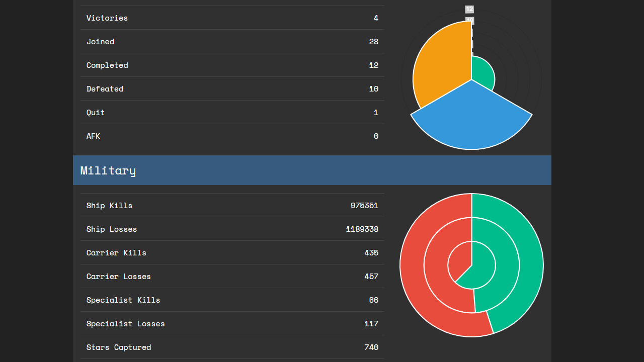Select the Stars Captured row
Image resolution: width=644 pixels, height=362 pixels.
(232, 347)
